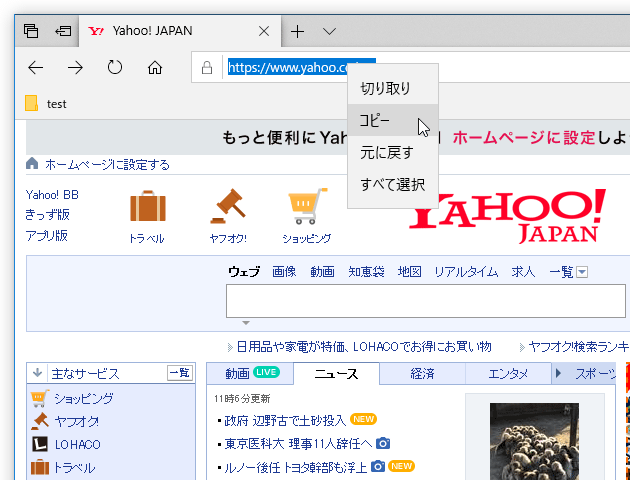630x480 pixels.
Task: Choose すべて選択 from the context menu
Action: [x=393, y=184]
